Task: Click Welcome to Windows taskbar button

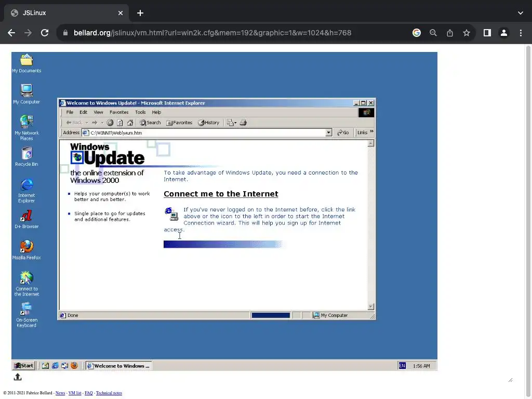Action: pyautogui.click(x=118, y=366)
